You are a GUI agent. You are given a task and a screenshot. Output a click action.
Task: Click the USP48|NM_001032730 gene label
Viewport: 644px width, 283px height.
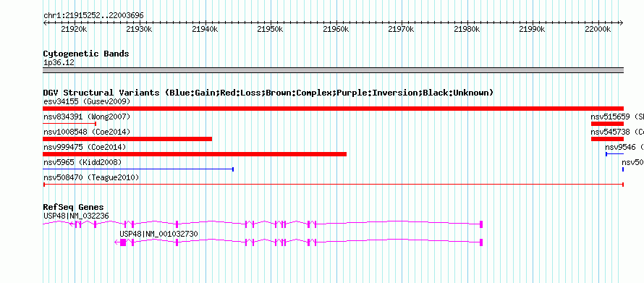(x=159, y=234)
